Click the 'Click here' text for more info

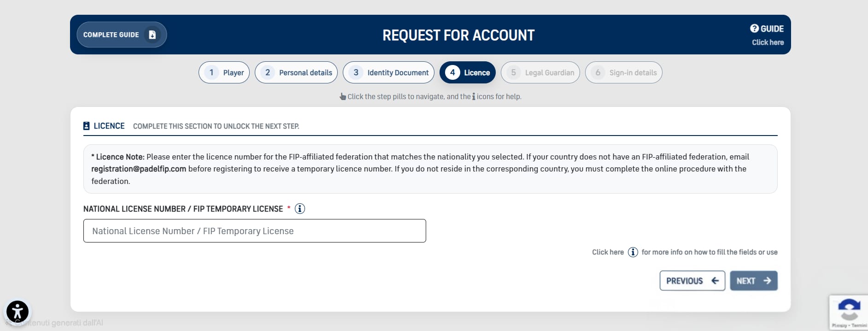[608, 252]
